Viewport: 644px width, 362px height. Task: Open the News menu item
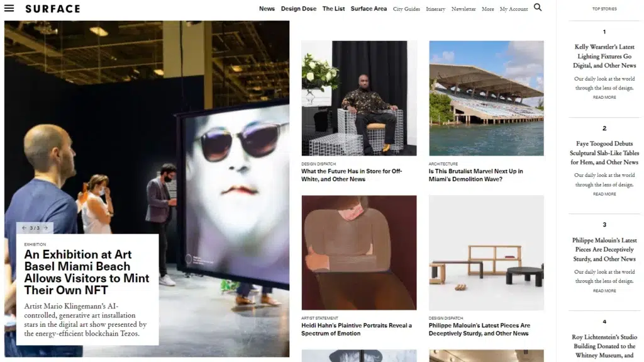pos(267,9)
